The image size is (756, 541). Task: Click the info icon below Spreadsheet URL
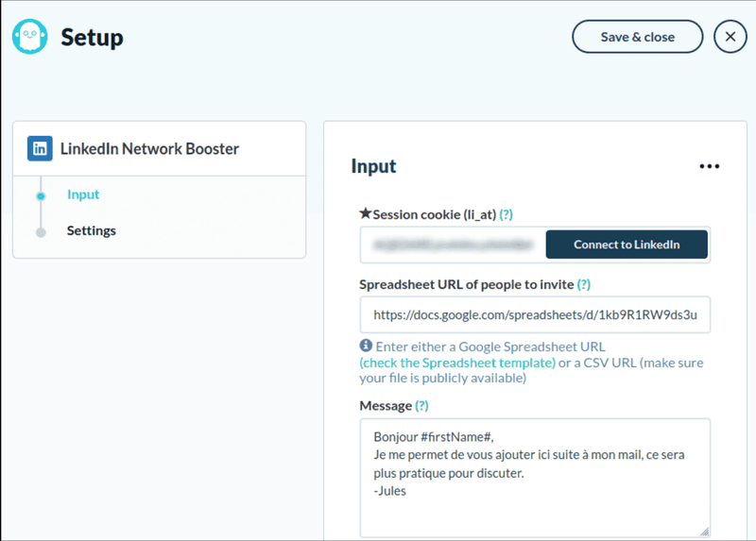366,346
